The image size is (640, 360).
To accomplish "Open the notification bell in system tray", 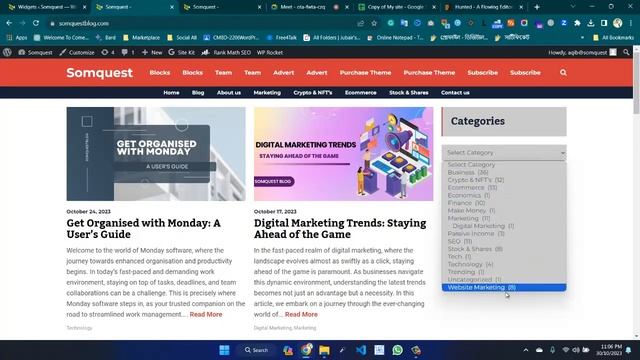I will pyautogui.click(x=629, y=350).
